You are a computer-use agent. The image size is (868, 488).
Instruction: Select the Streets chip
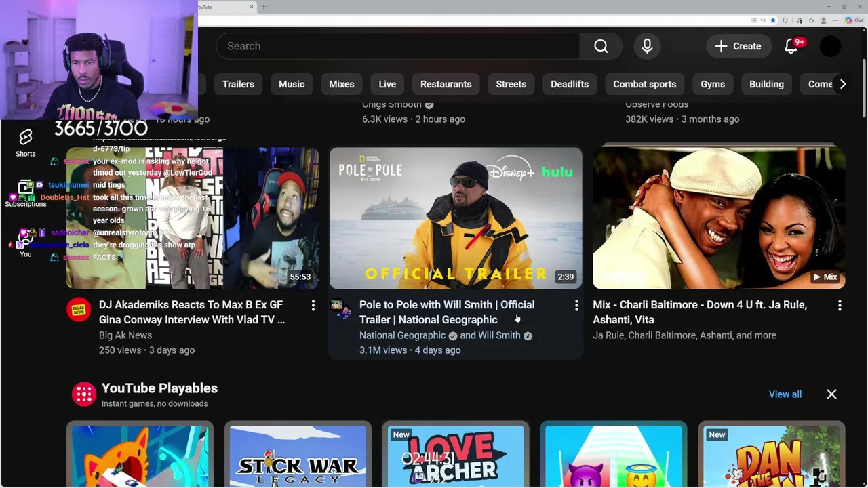coord(511,84)
